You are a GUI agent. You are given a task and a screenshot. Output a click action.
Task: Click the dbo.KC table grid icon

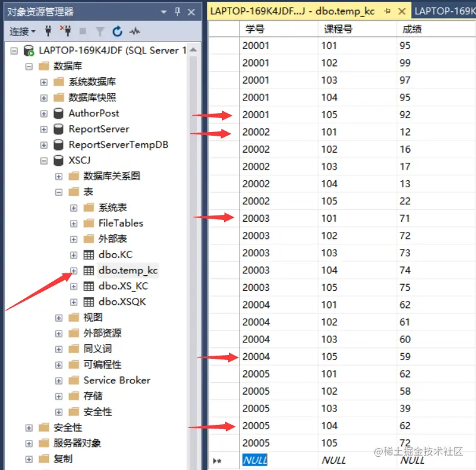click(x=89, y=255)
